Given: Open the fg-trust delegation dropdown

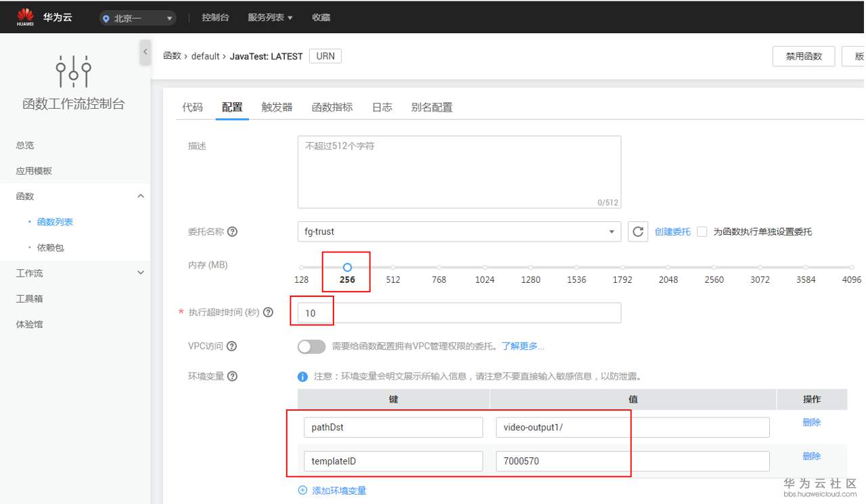Looking at the screenshot, I should 459,231.
